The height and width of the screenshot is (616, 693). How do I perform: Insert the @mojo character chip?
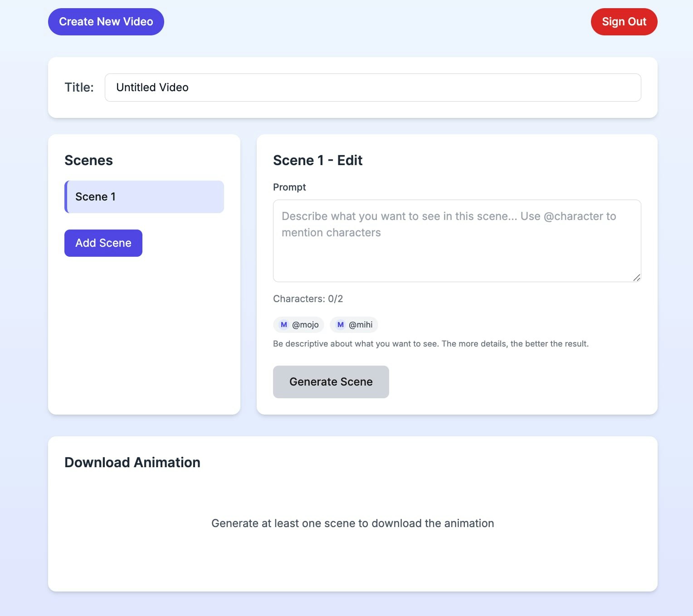point(299,325)
